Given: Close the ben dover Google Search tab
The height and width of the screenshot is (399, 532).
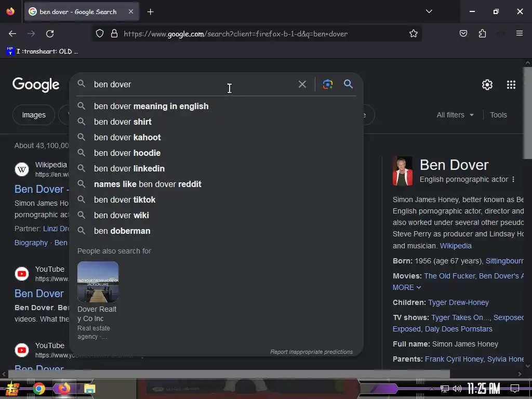Looking at the screenshot, I should (131, 11).
